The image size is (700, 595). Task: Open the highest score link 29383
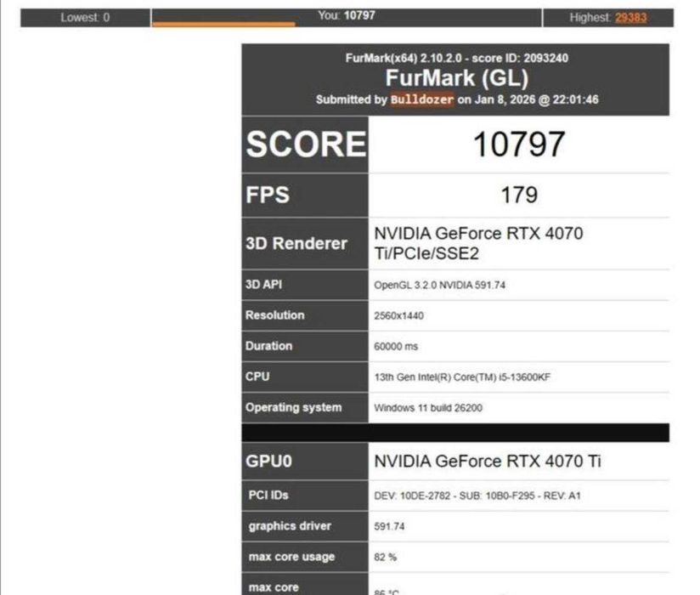[x=630, y=17]
